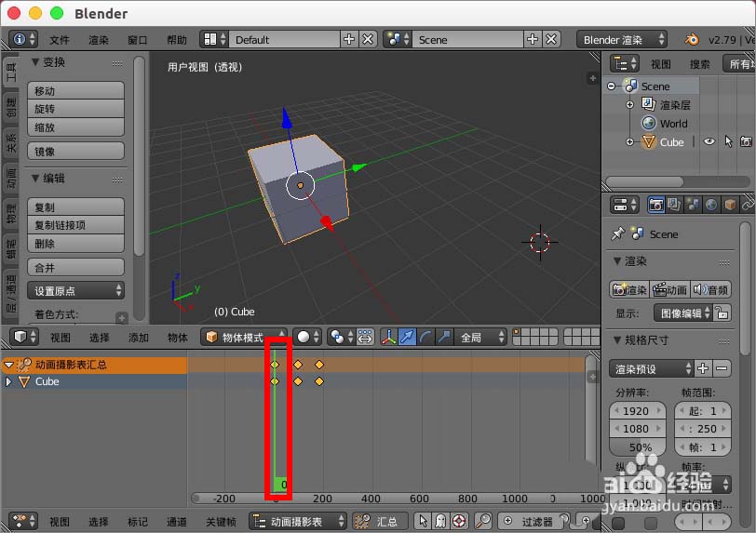Screen dimensions: 756x533
Task: Remove render preset with minus
Action: (722, 368)
